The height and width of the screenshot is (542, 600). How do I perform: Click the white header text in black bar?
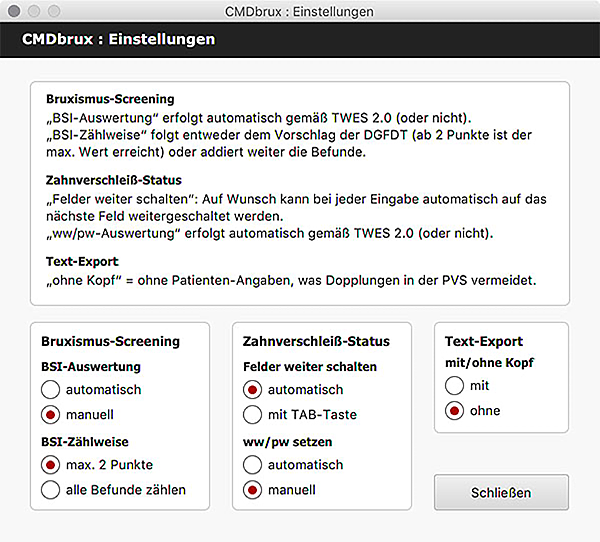[x=119, y=39]
